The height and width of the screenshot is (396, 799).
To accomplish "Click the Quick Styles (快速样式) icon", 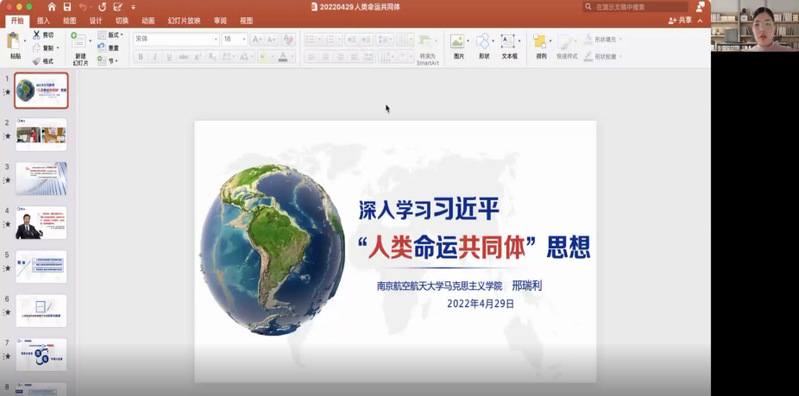I will point(566,41).
